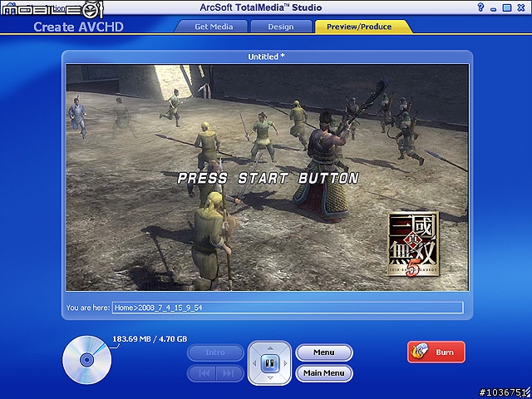The height and width of the screenshot is (399, 532).
Task: Click the left arrow on navigation pad
Action: tap(254, 363)
